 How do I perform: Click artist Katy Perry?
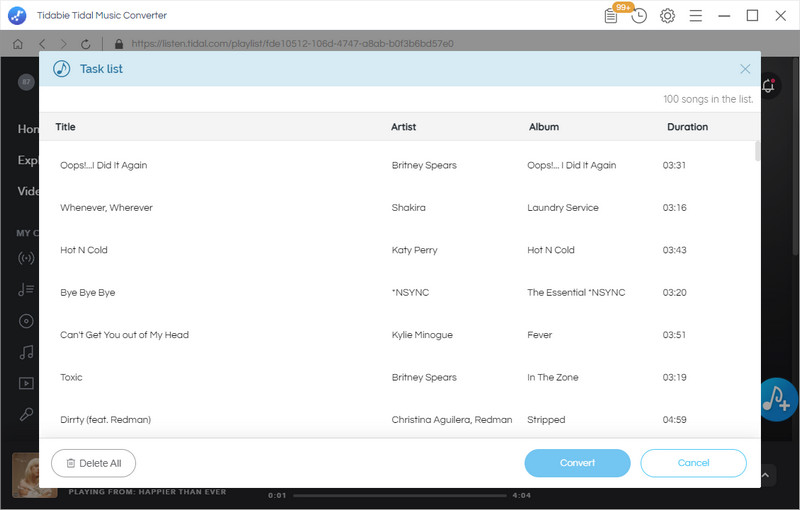click(414, 250)
